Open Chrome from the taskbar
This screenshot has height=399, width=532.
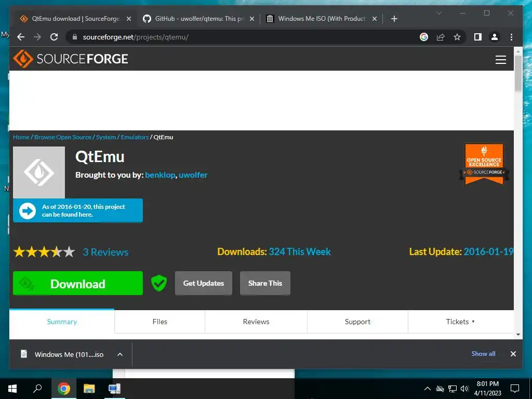(63, 389)
